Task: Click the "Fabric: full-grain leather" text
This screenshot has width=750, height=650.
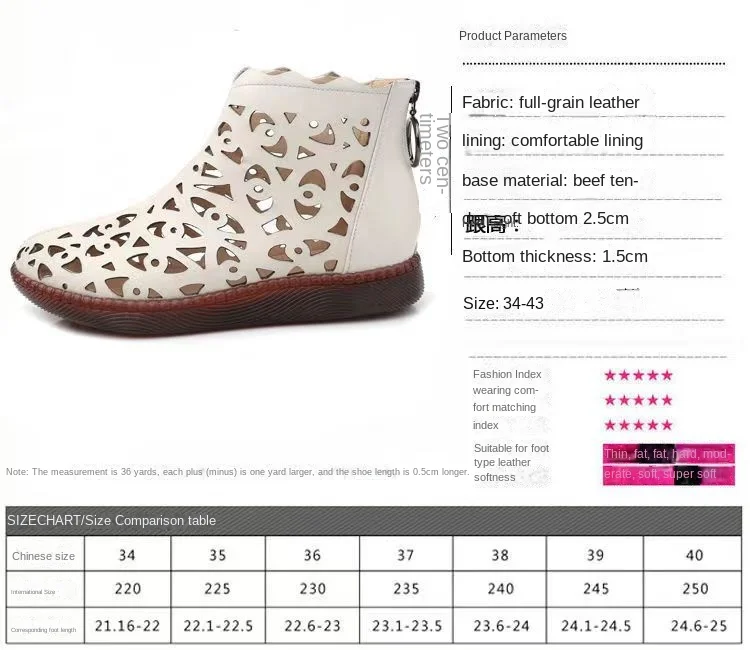Action: [551, 102]
